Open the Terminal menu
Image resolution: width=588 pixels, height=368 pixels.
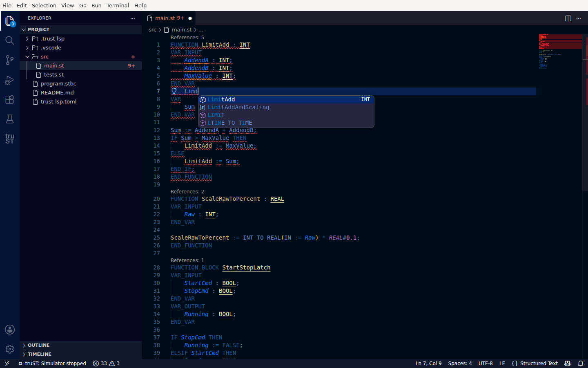click(x=118, y=5)
